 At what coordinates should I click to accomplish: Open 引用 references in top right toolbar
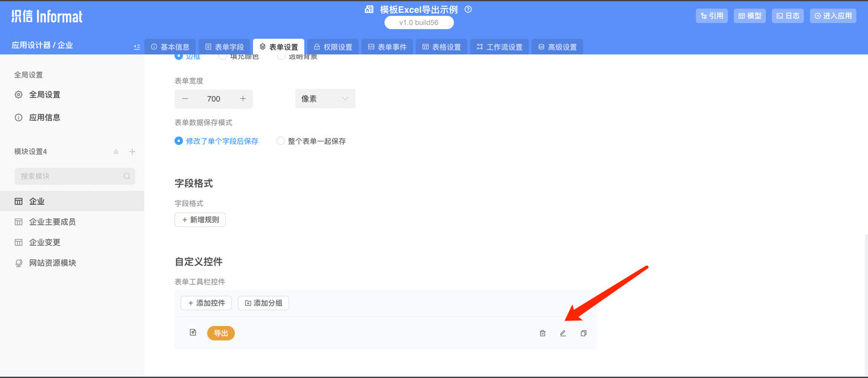click(x=711, y=15)
